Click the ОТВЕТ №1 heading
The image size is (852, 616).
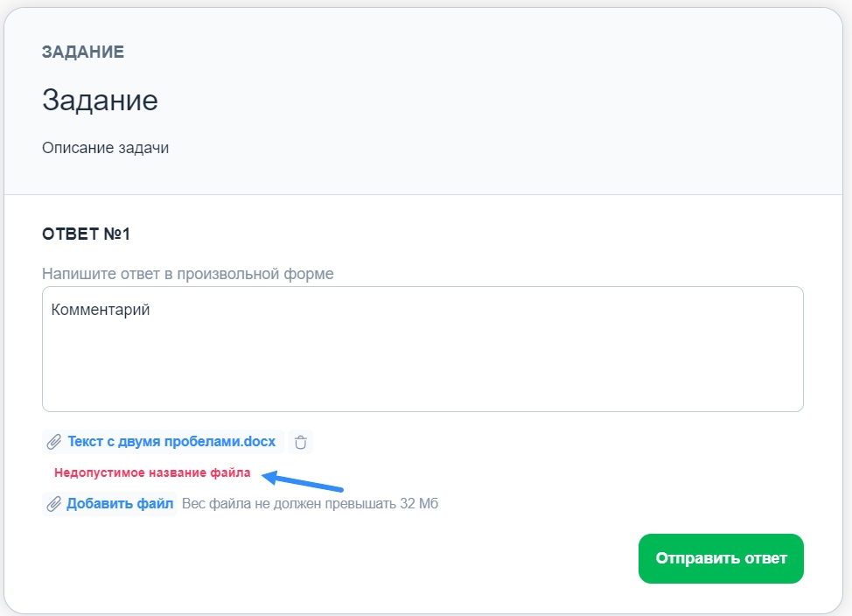[x=86, y=234]
